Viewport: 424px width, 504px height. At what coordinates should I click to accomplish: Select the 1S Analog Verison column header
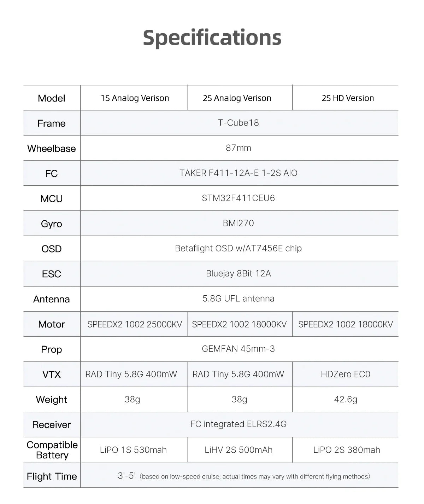click(x=135, y=98)
